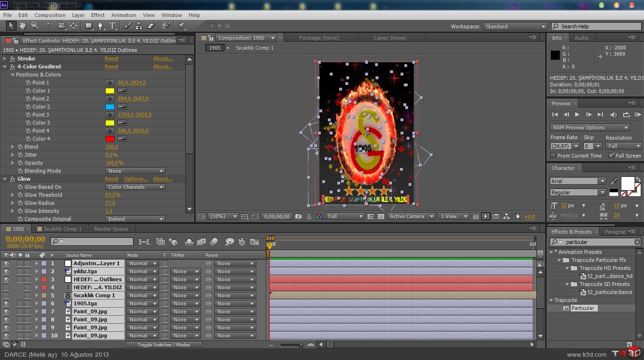The width and height of the screenshot is (644, 360).
Task: Disable the Stroke effect fx toggle
Action: [12, 59]
